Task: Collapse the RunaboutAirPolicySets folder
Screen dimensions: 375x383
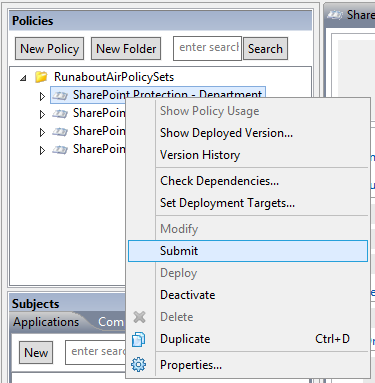Action: pyautogui.click(x=23, y=78)
